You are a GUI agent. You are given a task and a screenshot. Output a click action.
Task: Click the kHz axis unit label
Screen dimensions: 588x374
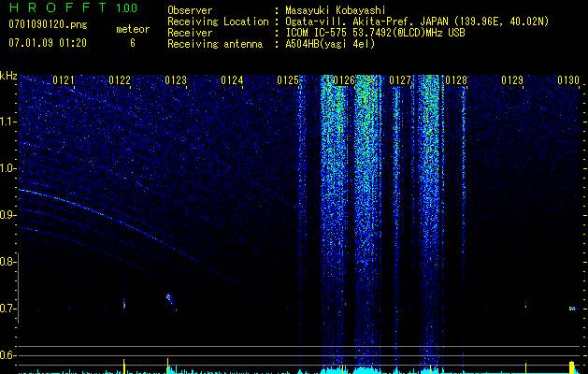(8, 76)
